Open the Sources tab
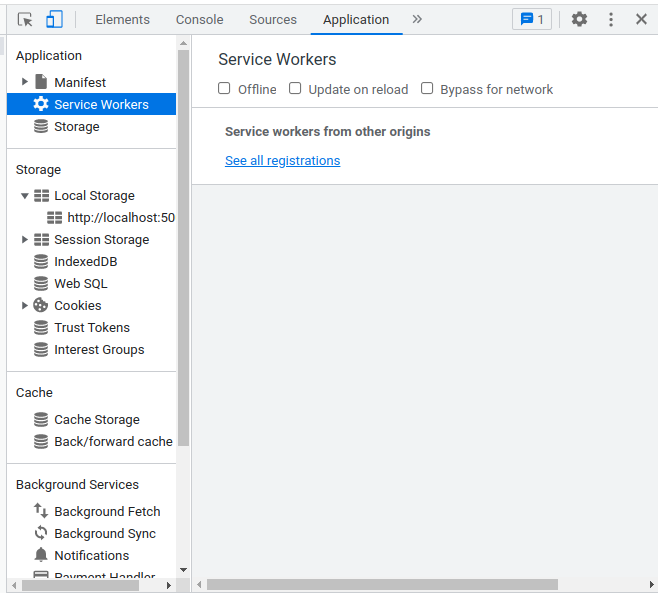Image resolution: width=658 pixels, height=593 pixels. click(273, 19)
